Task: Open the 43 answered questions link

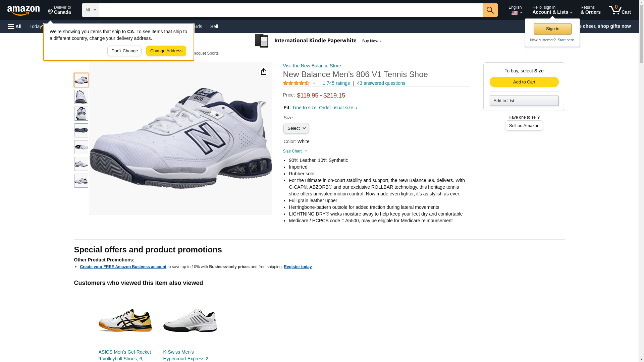Action: tap(381, 83)
